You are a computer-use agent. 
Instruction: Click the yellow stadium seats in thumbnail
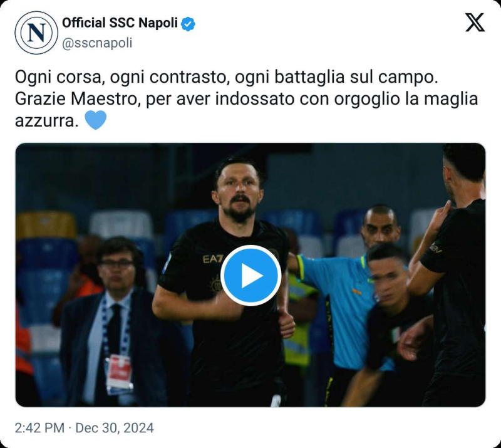46,224
